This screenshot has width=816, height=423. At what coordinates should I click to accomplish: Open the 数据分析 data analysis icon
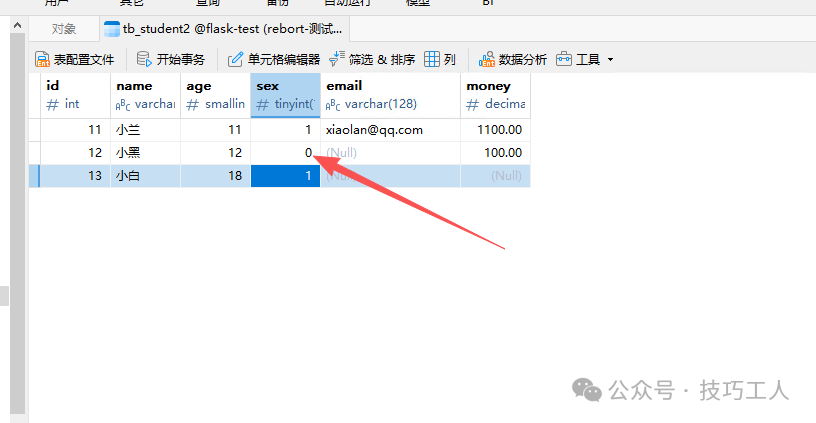487,59
